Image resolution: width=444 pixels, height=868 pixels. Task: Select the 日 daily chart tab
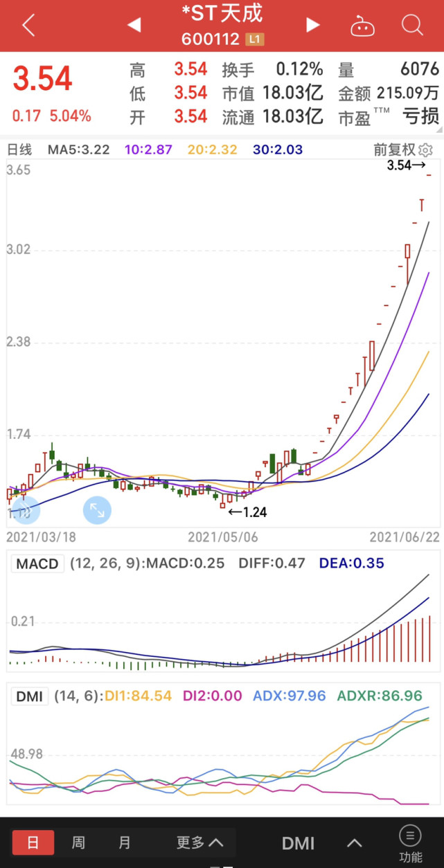(x=33, y=843)
